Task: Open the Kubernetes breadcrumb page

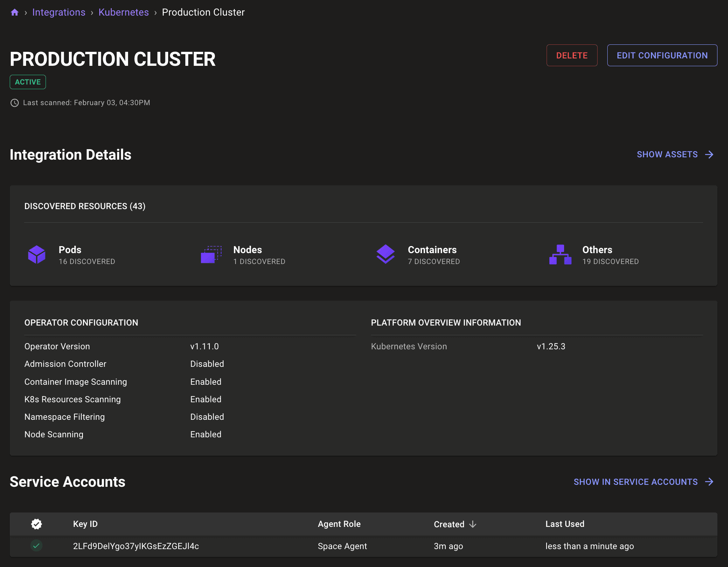Action: [x=123, y=12]
